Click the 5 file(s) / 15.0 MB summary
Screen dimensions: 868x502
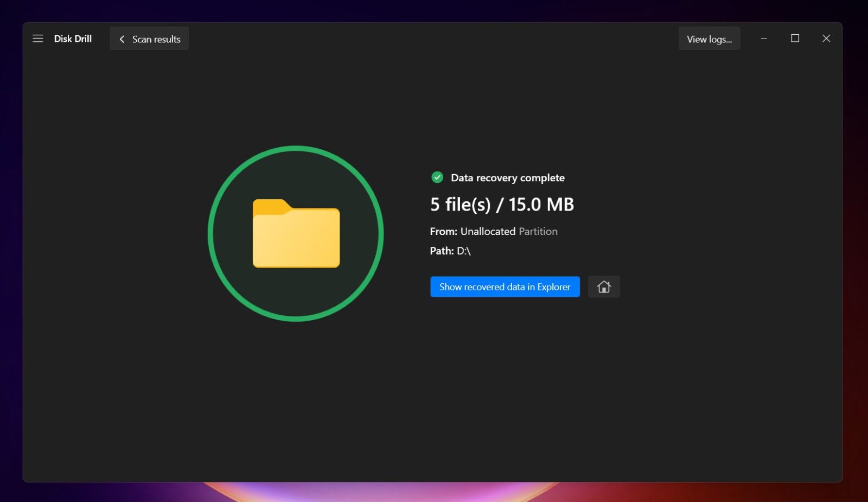502,205
